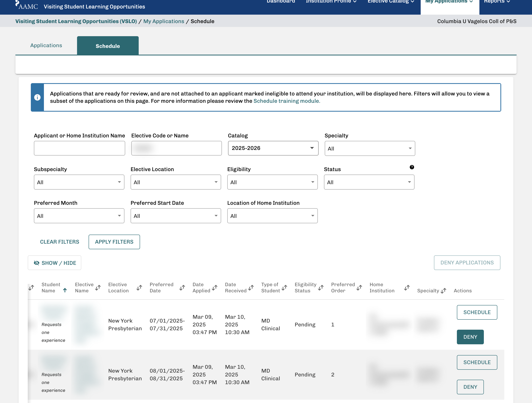Open Location of Home Institution dropdown
This screenshot has width=532, height=403.
point(273,216)
